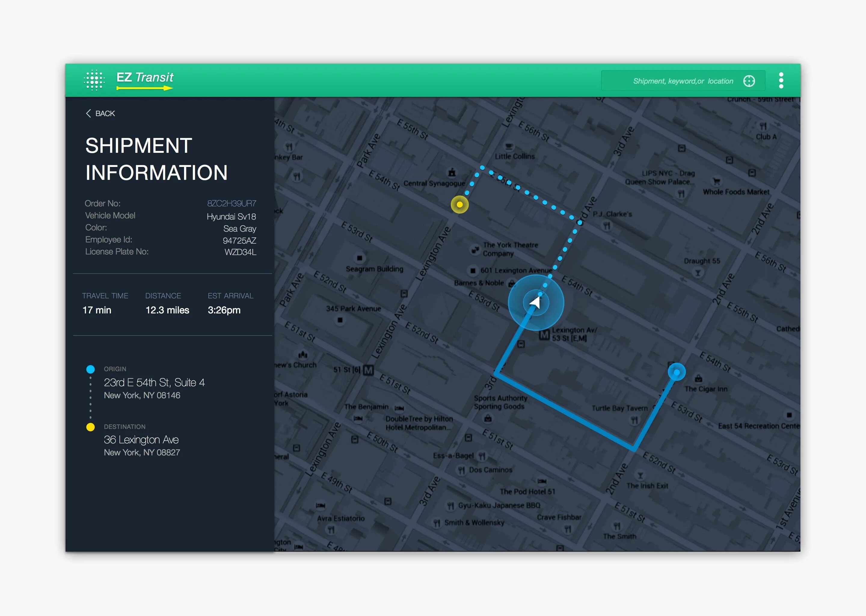
Task: Click the 601 Lexington Avenue marker icon
Action: tap(473, 270)
